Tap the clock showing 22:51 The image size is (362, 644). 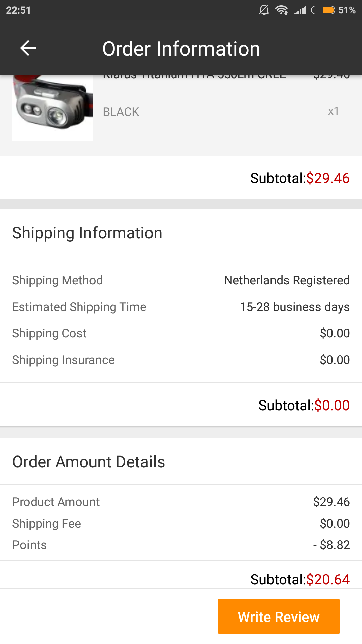tap(18, 10)
